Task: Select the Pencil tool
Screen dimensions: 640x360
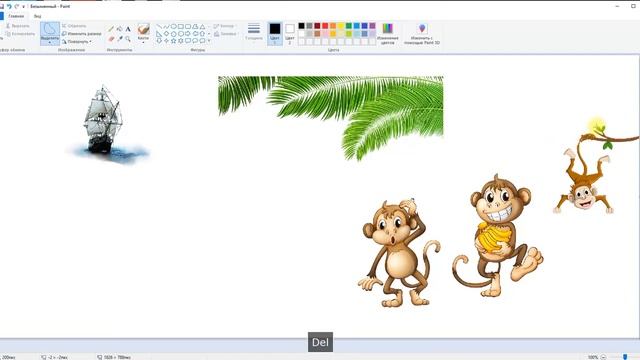Action: click(x=111, y=28)
